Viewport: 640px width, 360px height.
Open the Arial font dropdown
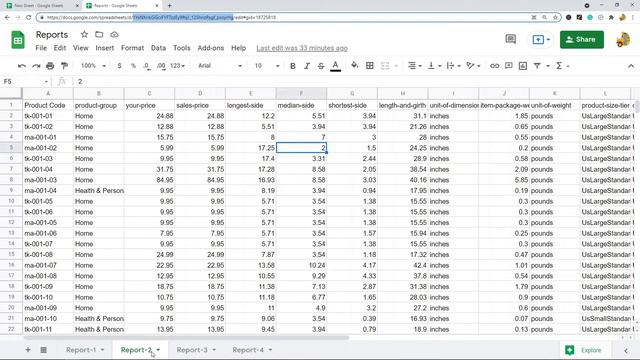coord(220,66)
